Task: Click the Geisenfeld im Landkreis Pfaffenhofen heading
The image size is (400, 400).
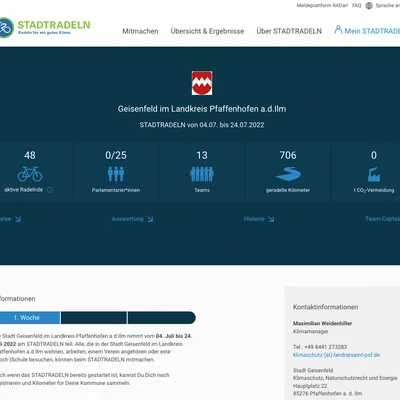Action: tap(202, 109)
